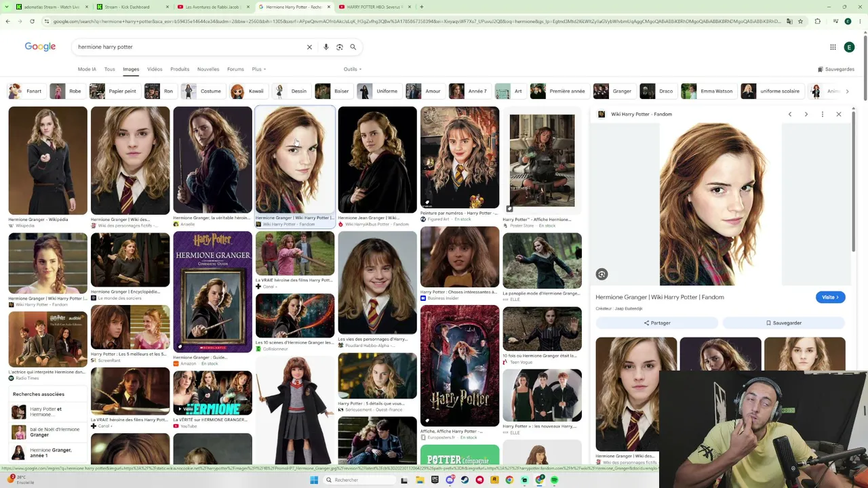Show next image in the preview panel

point(806,114)
